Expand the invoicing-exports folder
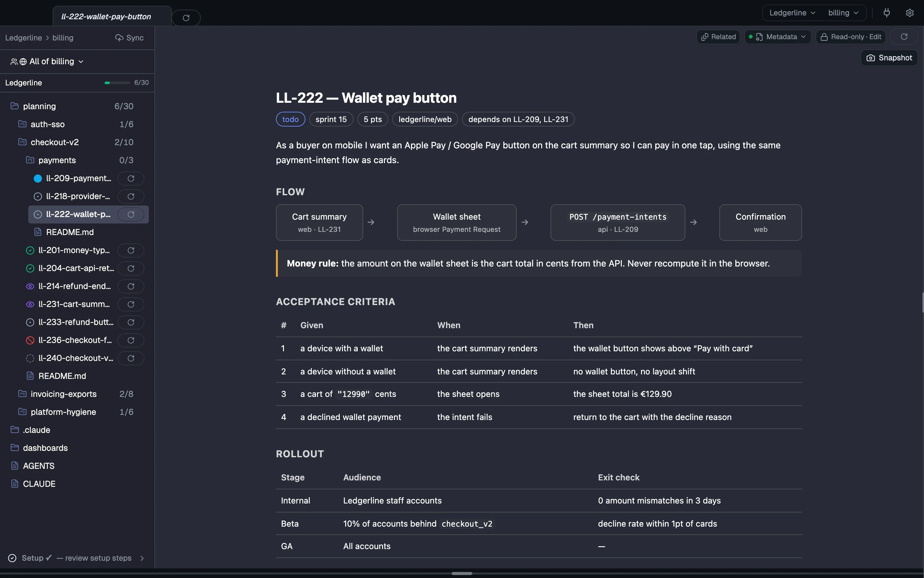The width and height of the screenshot is (924, 578). tap(76, 394)
